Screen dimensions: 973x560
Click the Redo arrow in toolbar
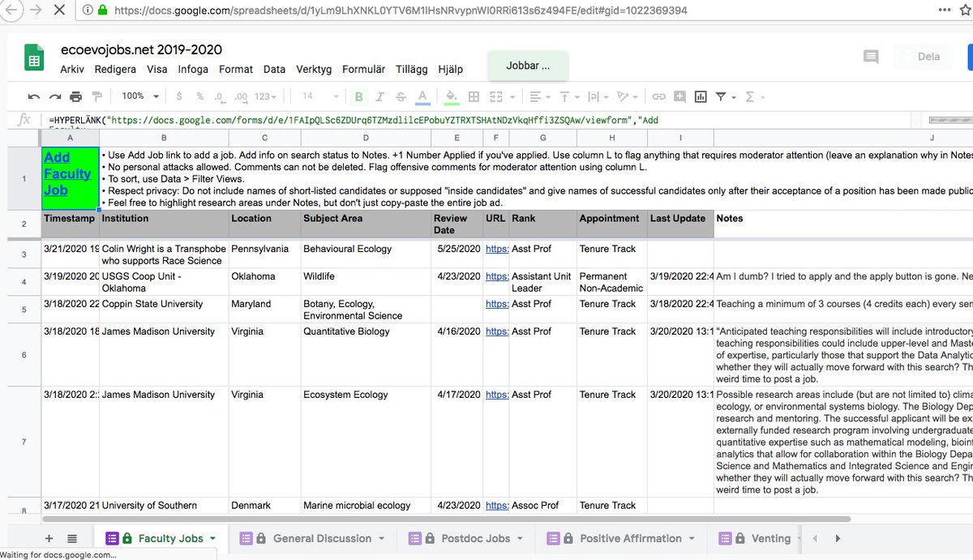pyautogui.click(x=54, y=96)
